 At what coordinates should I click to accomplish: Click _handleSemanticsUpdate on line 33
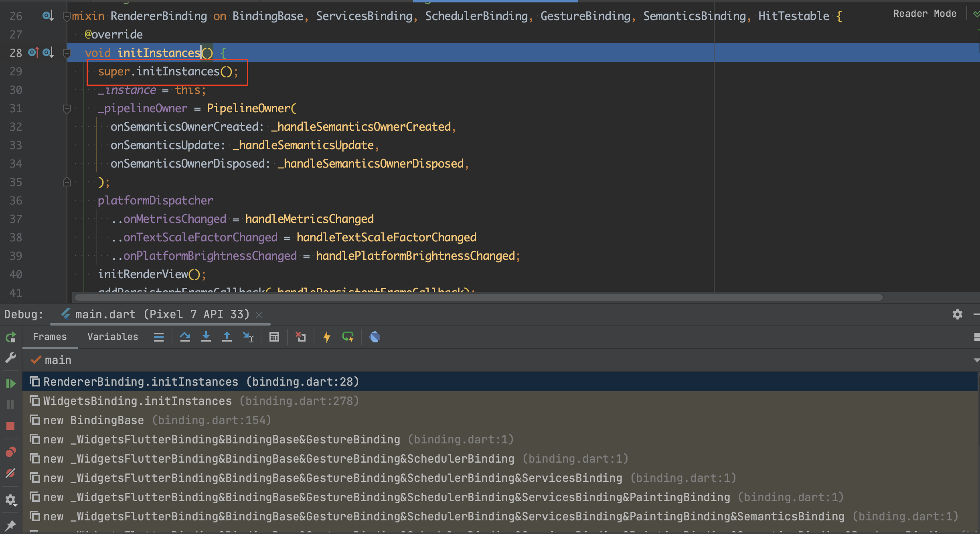[303, 146]
